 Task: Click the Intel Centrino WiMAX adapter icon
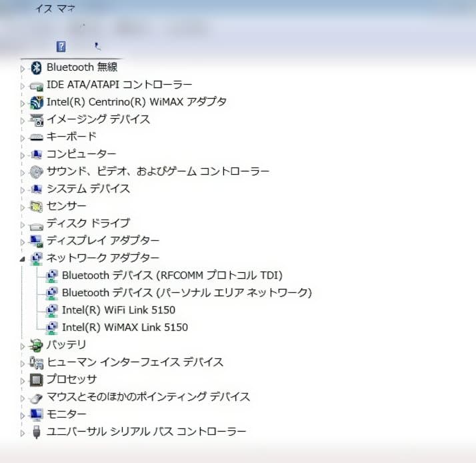(x=37, y=103)
